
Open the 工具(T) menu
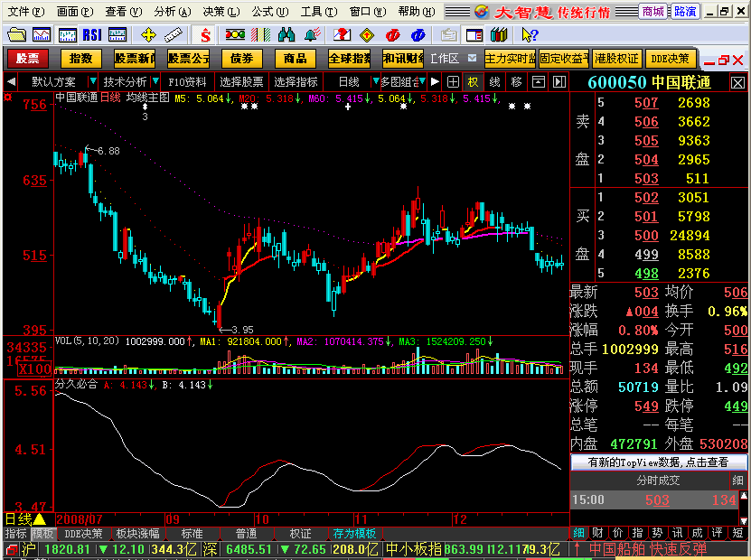point(319,12)
